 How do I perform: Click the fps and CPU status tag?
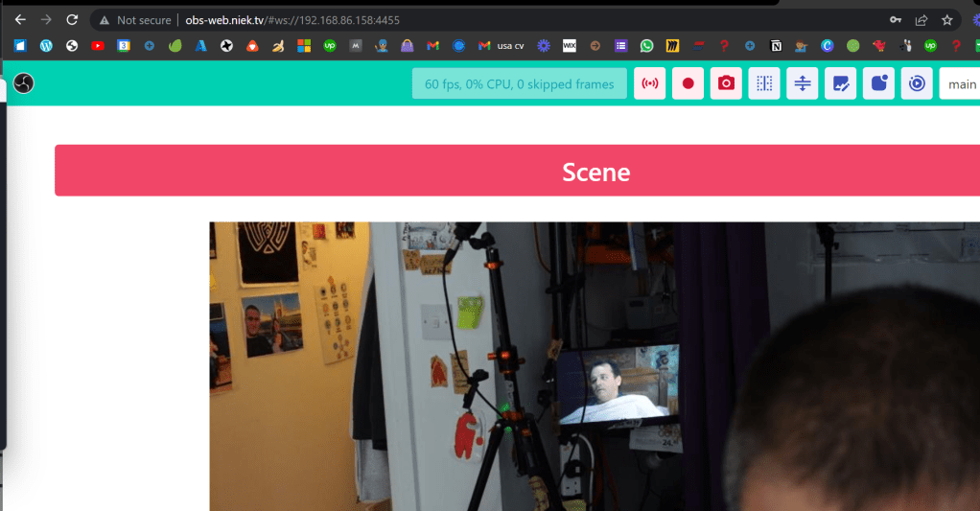coord(520,83)
